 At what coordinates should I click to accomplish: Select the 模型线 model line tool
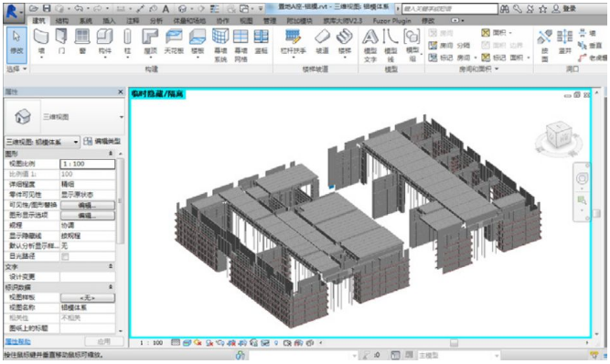point(391,45)
